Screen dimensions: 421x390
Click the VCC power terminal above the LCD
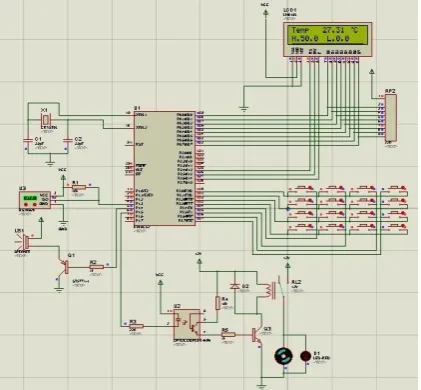(x=266, y=12)
